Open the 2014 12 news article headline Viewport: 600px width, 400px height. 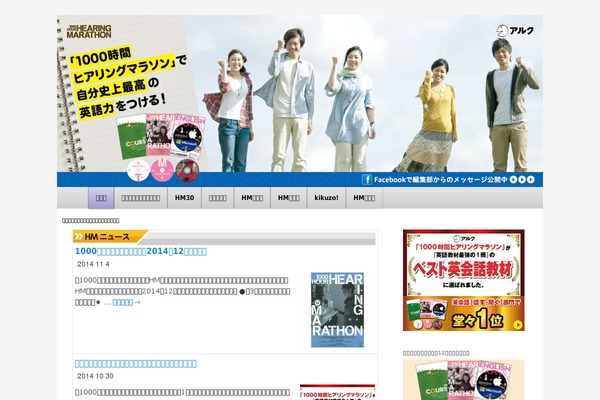tap(141, 251)
